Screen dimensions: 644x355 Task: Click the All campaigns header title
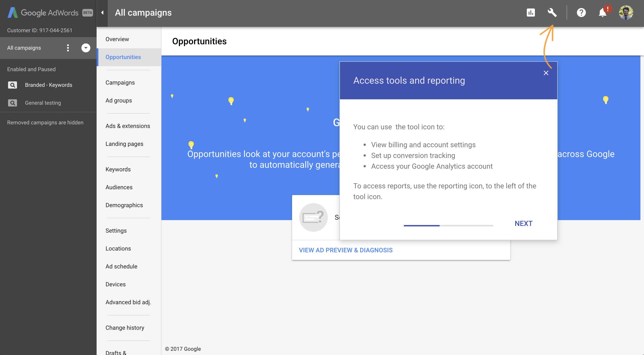pos(143,13)
